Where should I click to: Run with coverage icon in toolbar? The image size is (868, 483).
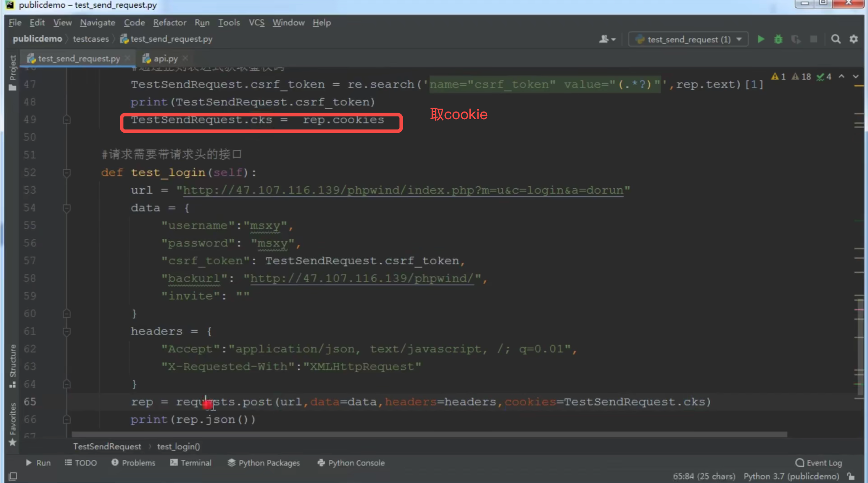pyautogui.click(x=796, y=39)
